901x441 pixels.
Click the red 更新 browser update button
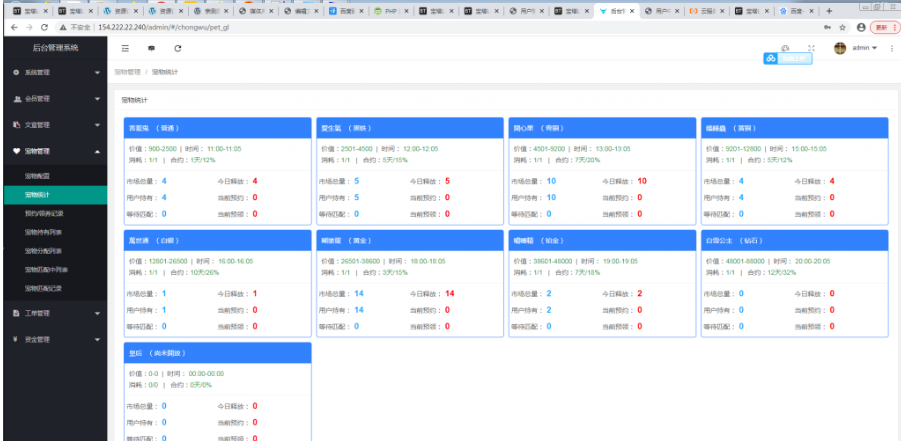pyautogui.click(x=884, y=27)
